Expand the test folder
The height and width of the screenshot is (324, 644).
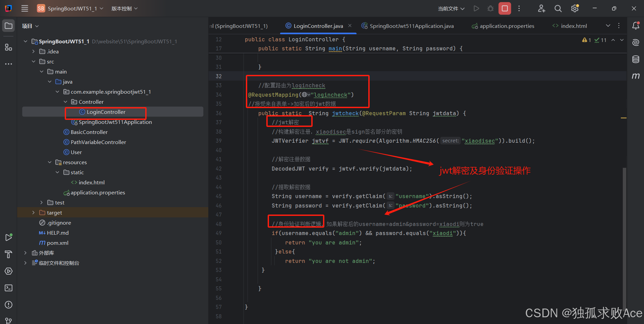(x=42, y=202)
